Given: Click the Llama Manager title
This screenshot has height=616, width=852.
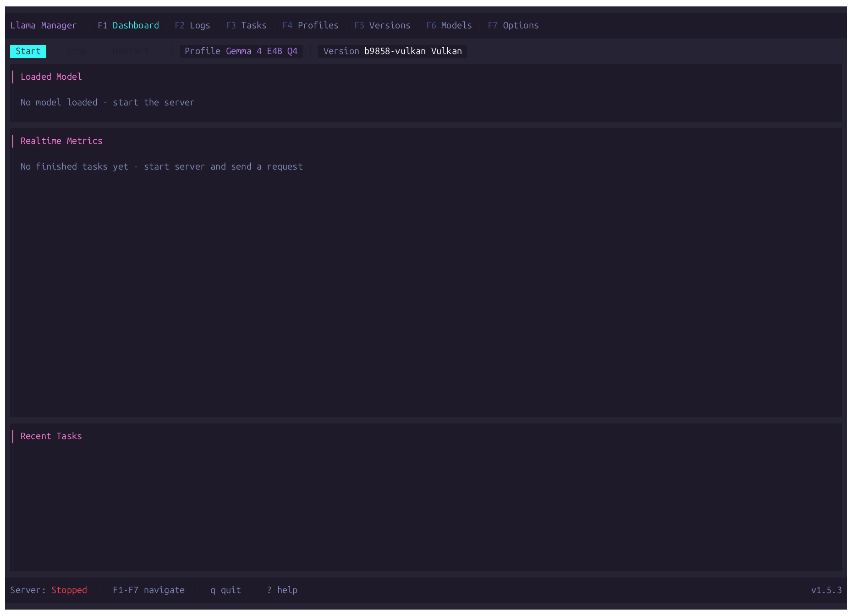Looking at the screenshot, I should point(44,26).
